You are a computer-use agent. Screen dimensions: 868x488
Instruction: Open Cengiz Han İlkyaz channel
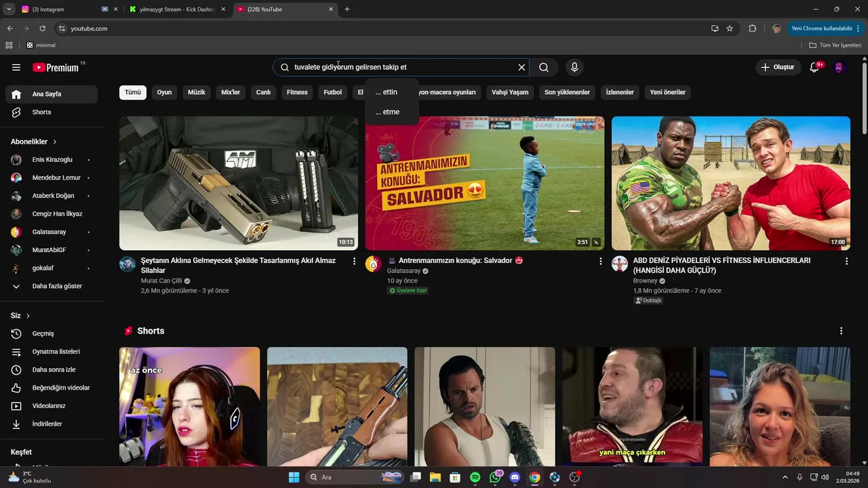click(52, 213)
